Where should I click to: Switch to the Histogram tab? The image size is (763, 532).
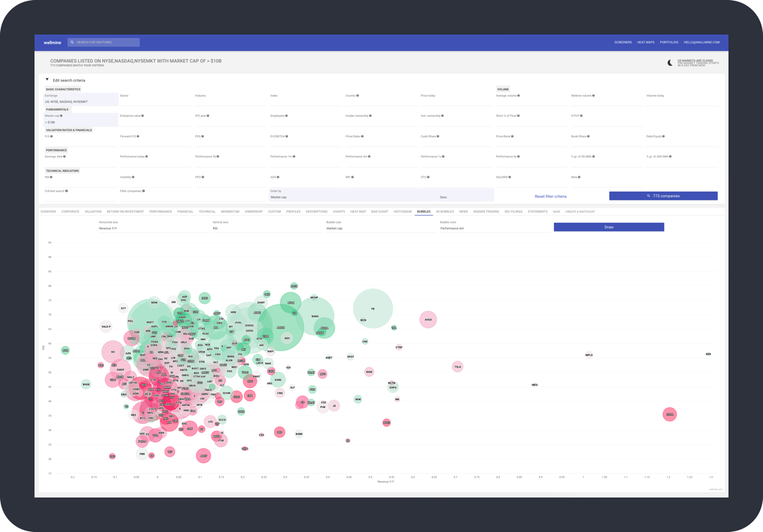403,212
